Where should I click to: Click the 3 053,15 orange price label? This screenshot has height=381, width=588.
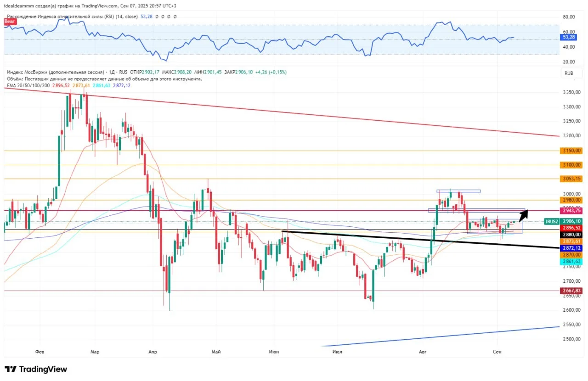(x=571, y=179)
